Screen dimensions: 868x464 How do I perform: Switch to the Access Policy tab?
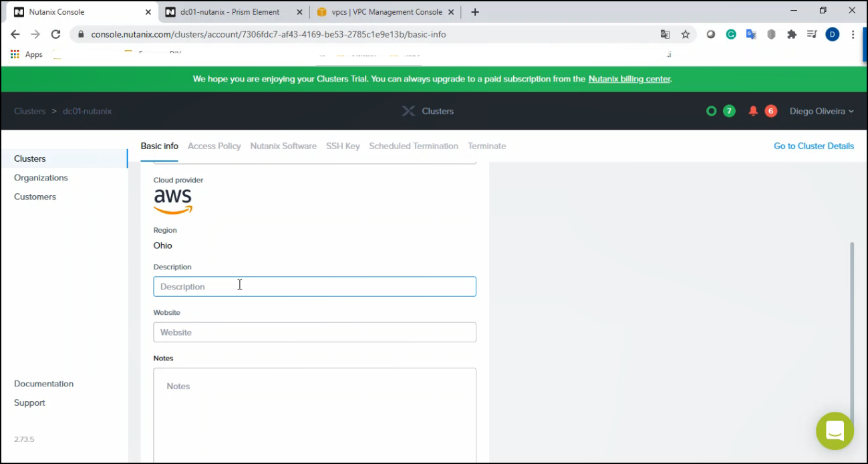(214, 146)
